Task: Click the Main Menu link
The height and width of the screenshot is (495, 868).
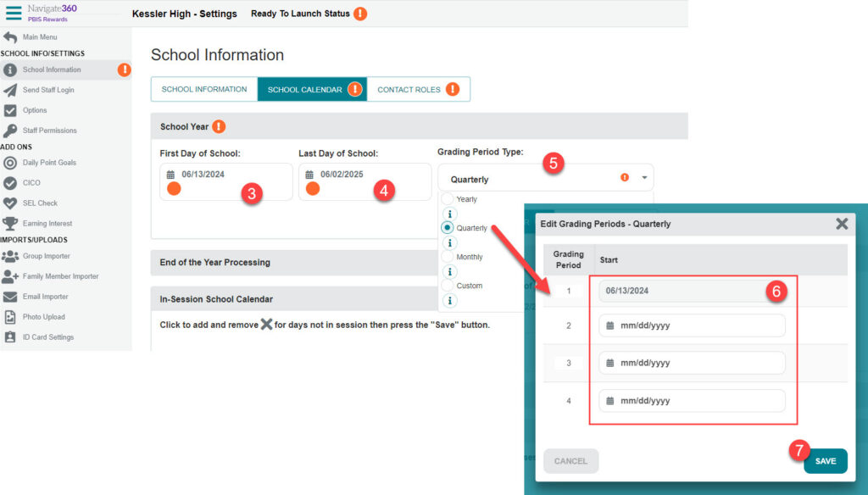Action: [x=40, y=37]
